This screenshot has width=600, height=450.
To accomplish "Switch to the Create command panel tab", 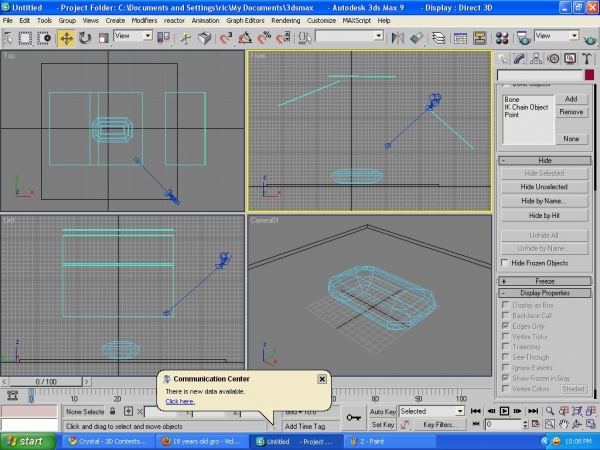I will (x=502, y=59).
